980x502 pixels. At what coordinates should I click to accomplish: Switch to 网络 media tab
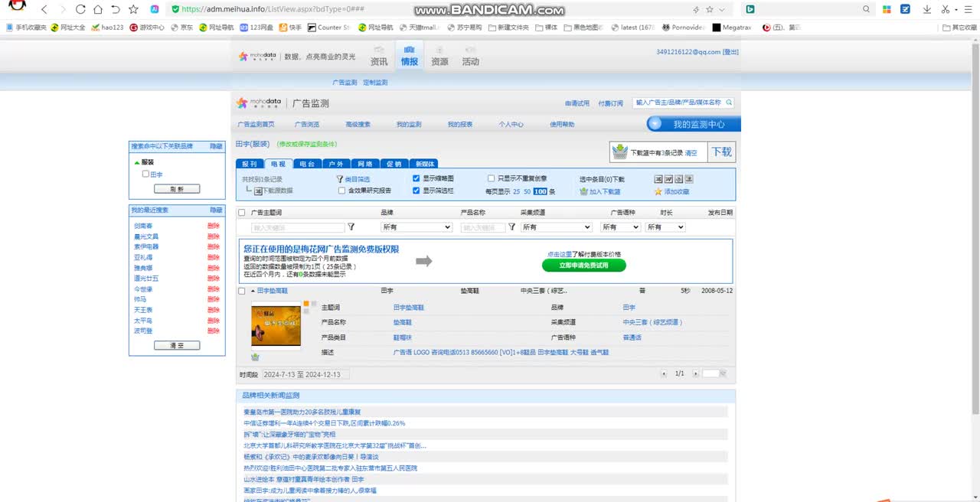pos(364,164)
